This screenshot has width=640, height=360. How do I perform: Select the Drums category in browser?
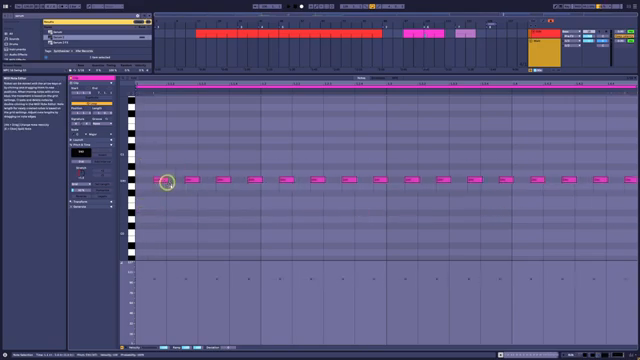pos(13,44)
